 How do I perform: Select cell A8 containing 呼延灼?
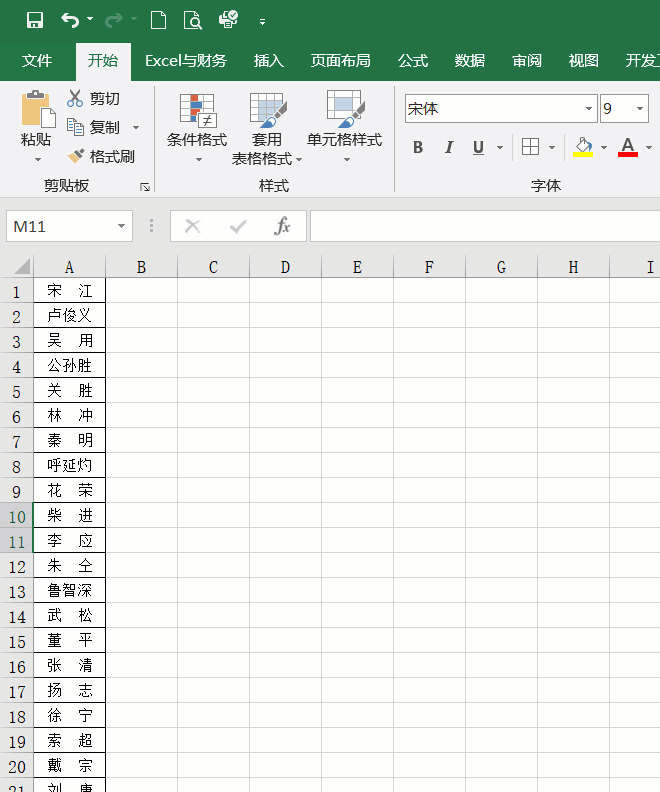coord(69,466)
